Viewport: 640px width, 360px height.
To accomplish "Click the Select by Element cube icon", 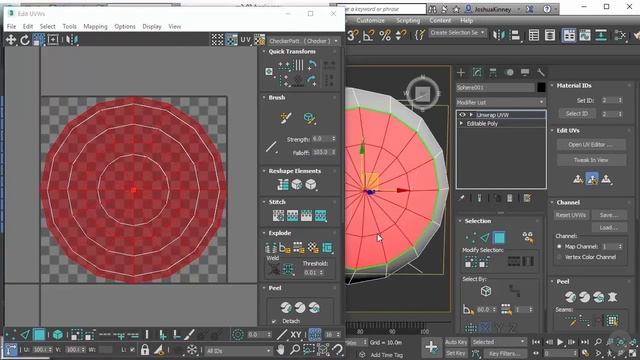I will [x=58, y=335].
